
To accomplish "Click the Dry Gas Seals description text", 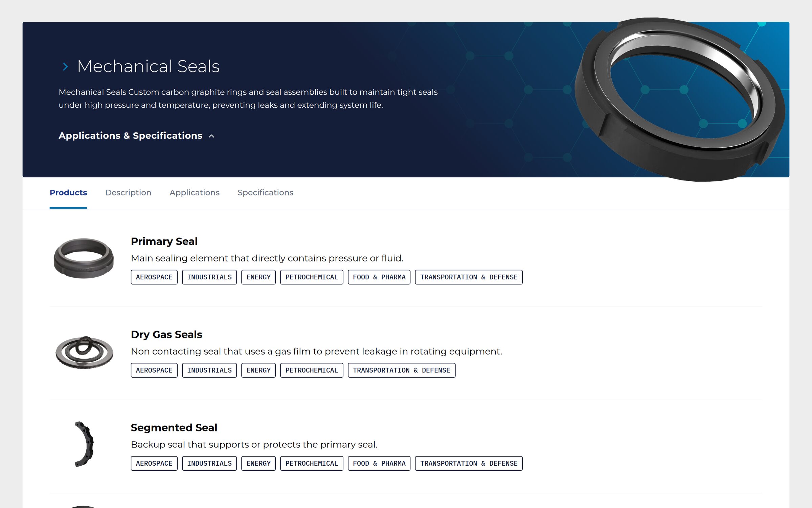I will click(x=316, y=351).
